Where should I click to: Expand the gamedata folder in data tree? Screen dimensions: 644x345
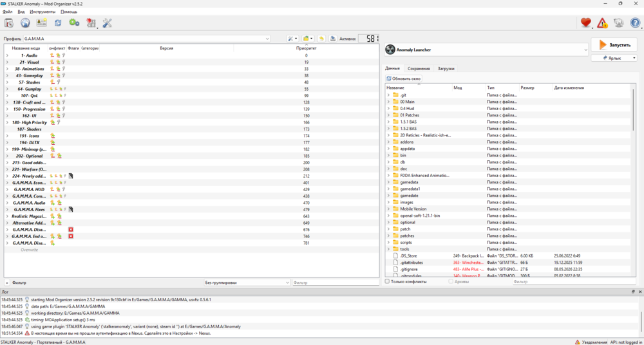click(x=388, y=182)
